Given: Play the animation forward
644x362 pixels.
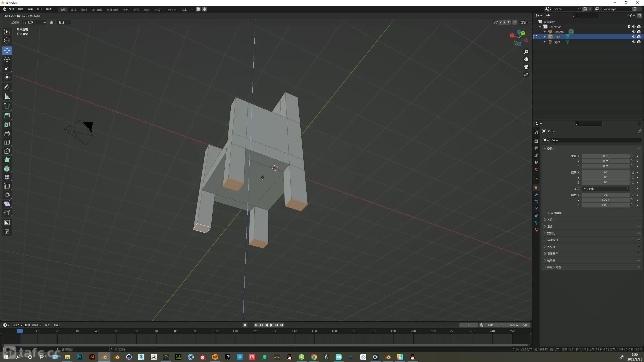Looking at the screenshot, I should pyautogui.click(x=271, y=325).
